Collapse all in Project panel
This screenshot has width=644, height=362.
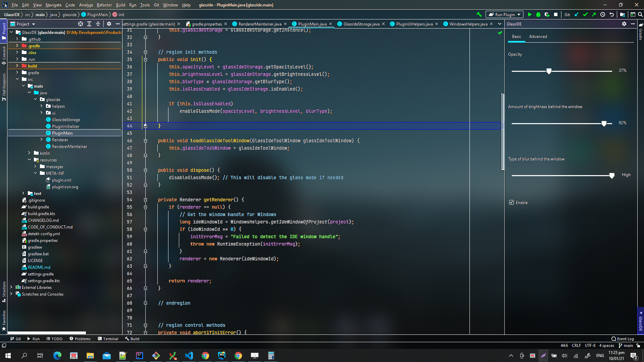click(98, 24)
